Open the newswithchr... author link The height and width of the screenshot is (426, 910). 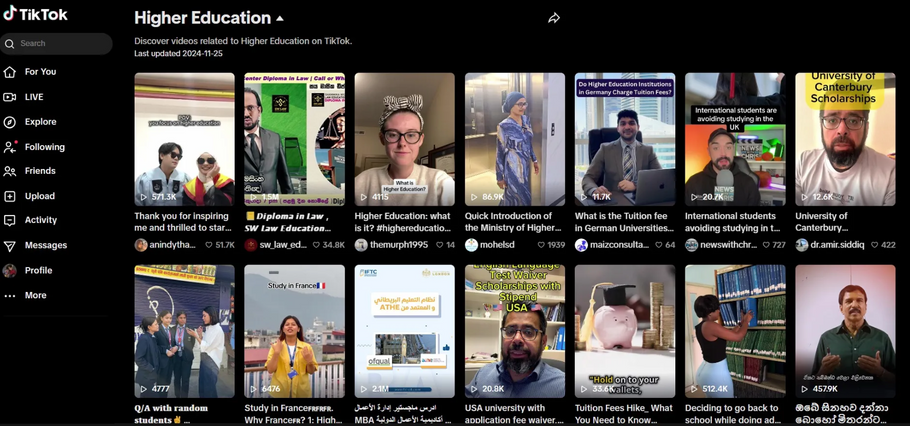[x=729, y=245]
